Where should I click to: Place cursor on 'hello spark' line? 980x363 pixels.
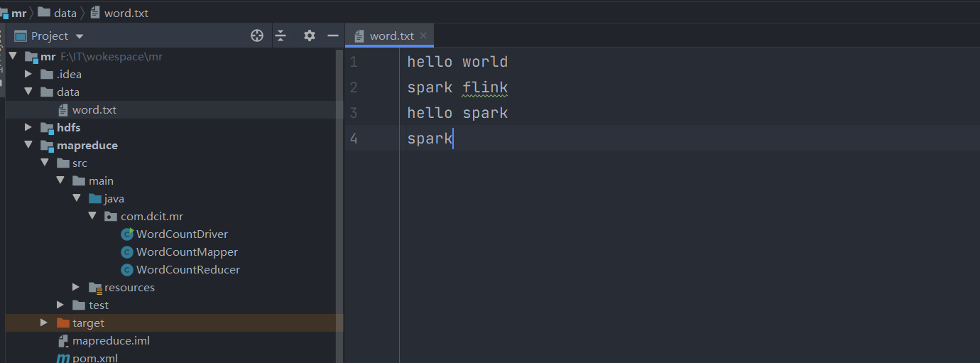click(x=457, y=113)
